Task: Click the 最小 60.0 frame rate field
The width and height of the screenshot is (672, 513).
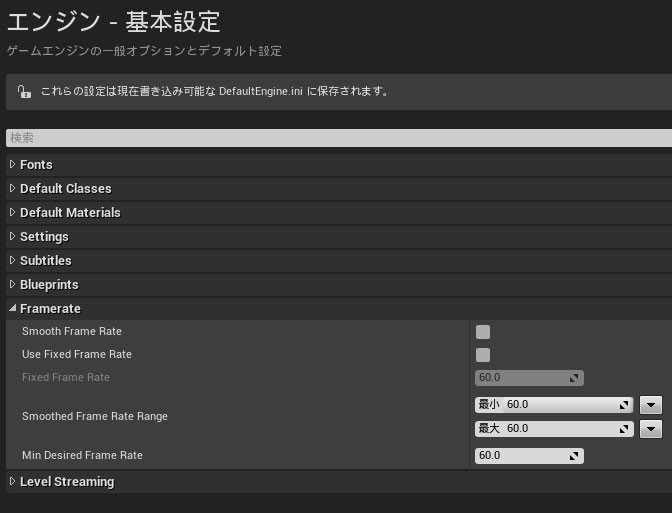Action: 554,405
